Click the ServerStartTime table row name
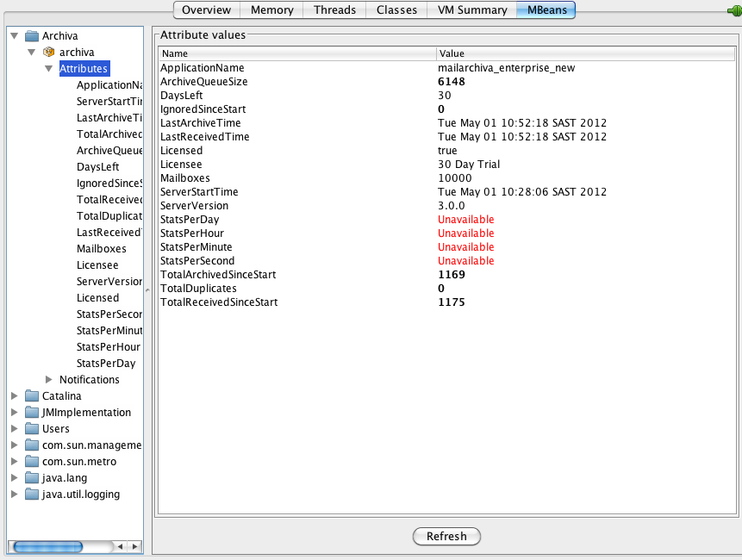 point(199,191)
